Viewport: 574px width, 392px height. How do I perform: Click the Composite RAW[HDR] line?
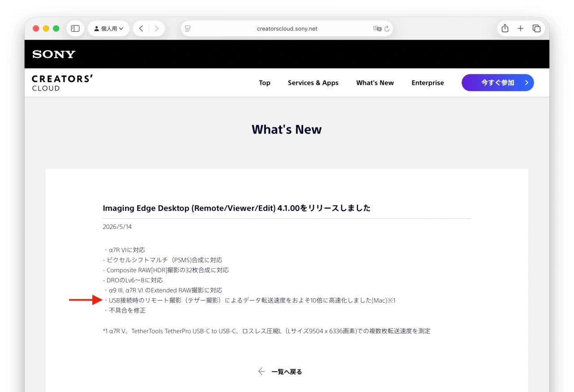point(166,270)
